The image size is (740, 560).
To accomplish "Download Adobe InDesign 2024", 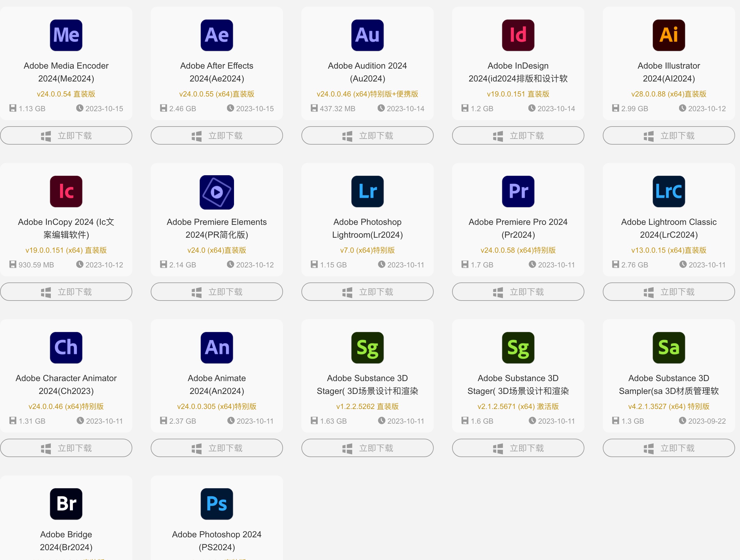I will pos(518,135).
